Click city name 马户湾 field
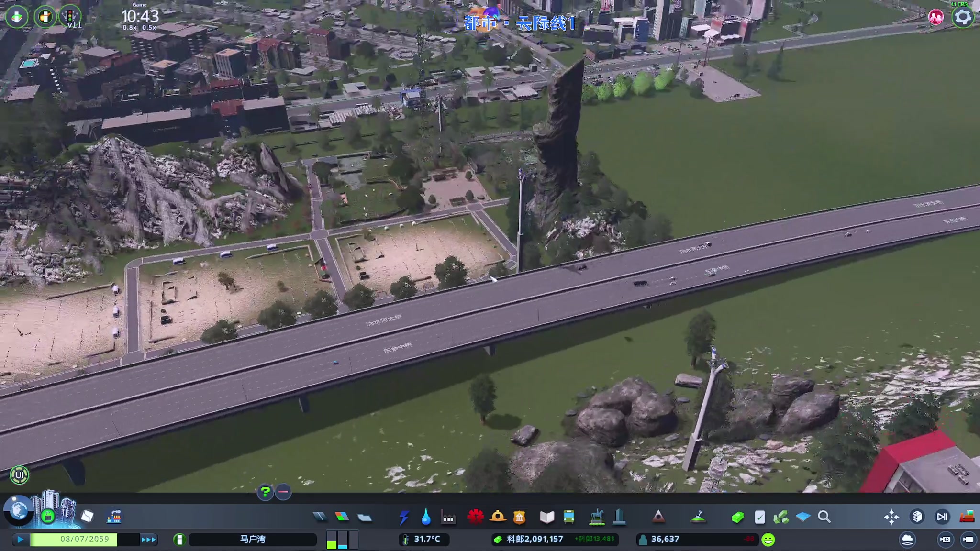The image size is (980, 551). [253, 540]
